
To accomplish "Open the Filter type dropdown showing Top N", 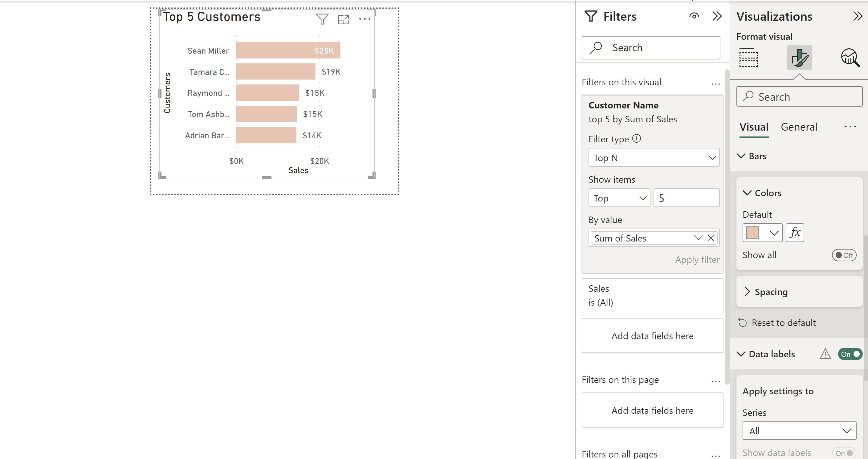I will pyautogui.click(x=653, y=158).
